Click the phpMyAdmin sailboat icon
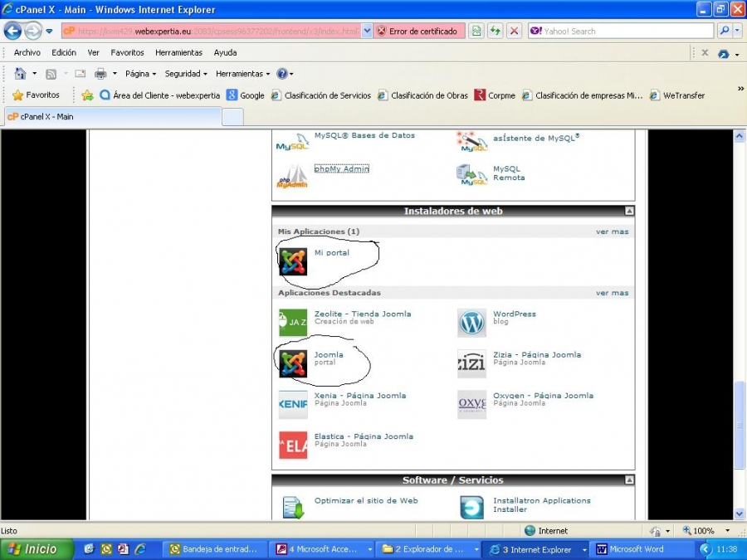This screenshot has height=560, width=747. tap(292, 177)
